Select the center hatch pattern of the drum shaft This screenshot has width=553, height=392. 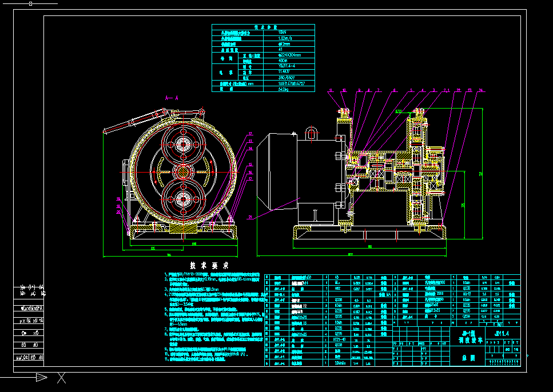(x=183, y=171)
